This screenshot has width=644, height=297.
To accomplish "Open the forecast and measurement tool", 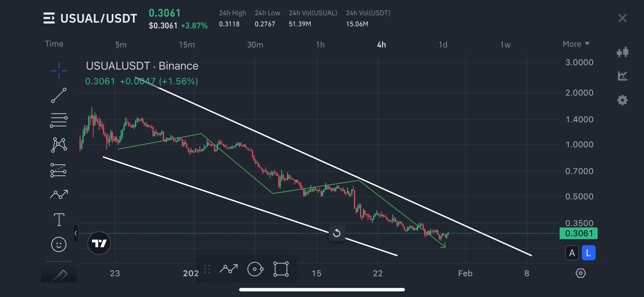I will [x=59, y=170].
